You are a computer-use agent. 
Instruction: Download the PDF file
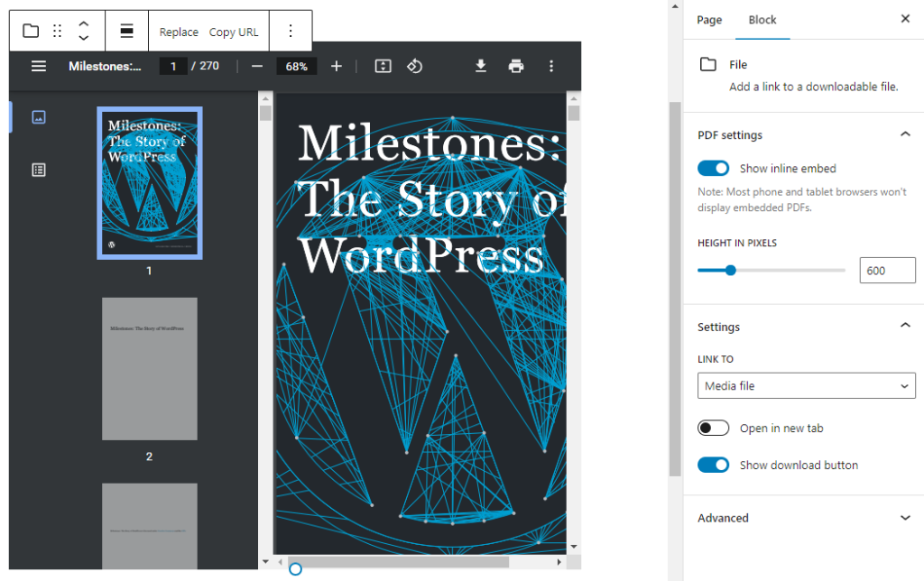(x=481, y=66)
